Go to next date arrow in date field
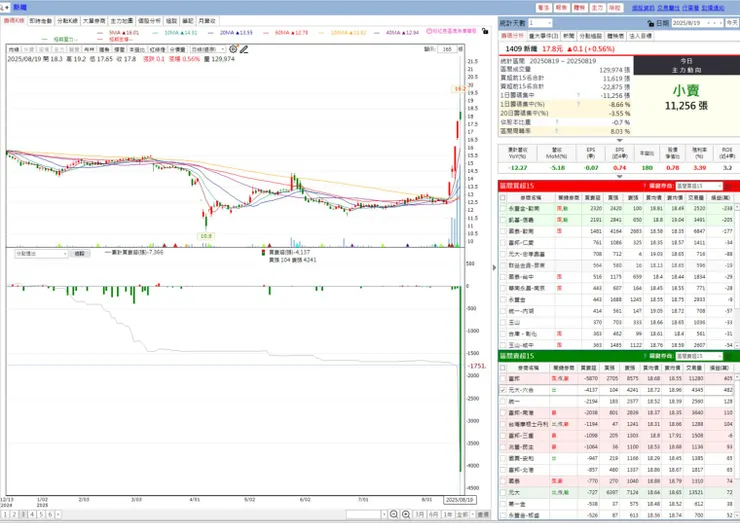 coord(720,23)
